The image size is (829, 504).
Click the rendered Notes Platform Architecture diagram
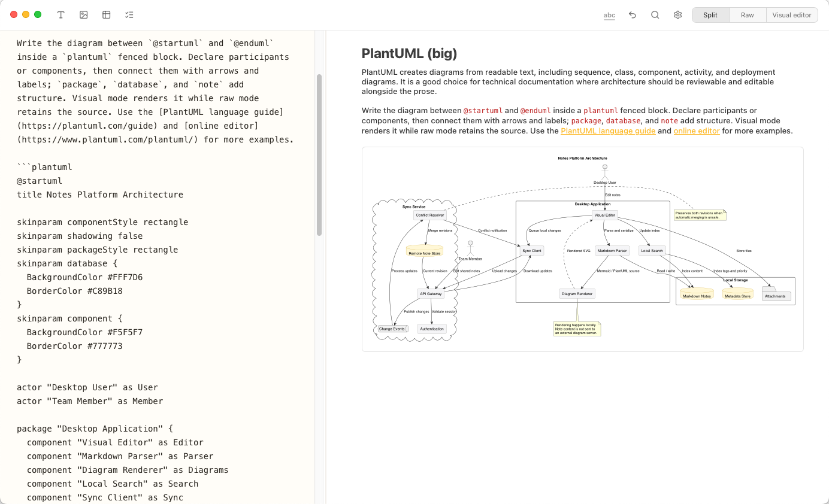(582, 249)
